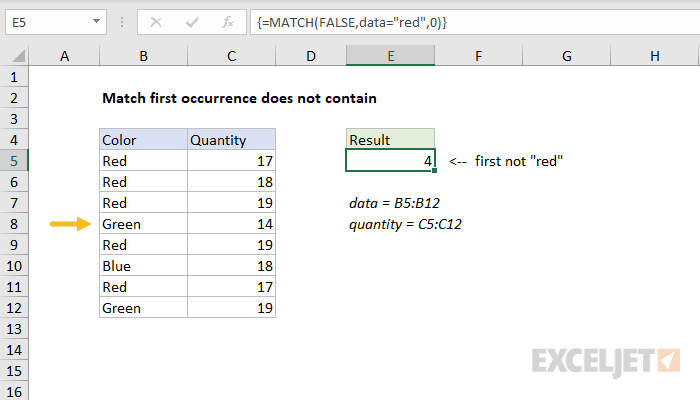Click the Cancel X icon in formula bar
The width and height of the screenshot is (700, 400).
click(x=156, y=22)
